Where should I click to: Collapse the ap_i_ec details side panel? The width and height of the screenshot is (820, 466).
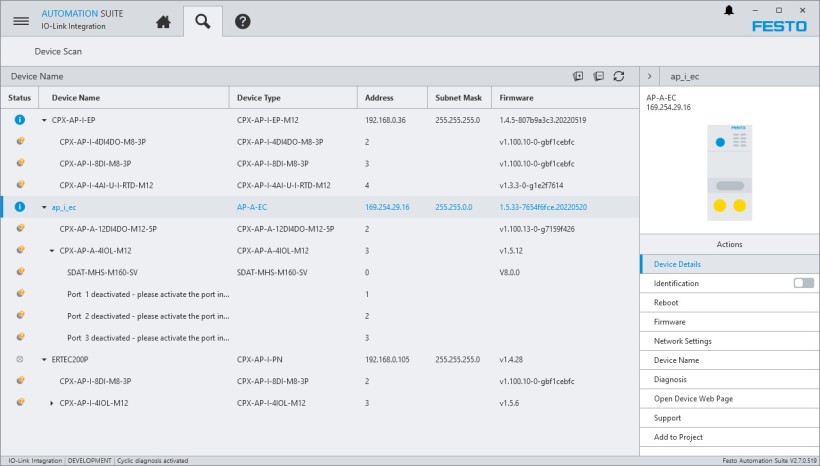tap(649, 76)
